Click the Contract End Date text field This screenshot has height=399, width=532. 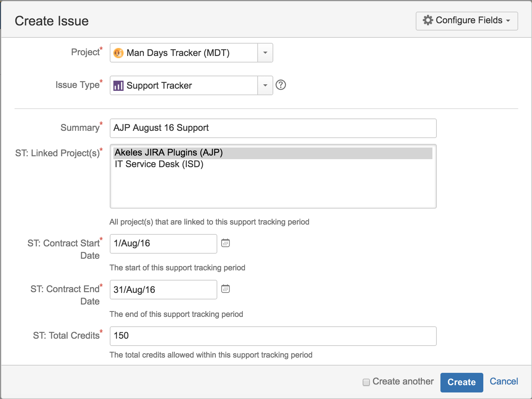pyautogui.click(x=163, y=290)
